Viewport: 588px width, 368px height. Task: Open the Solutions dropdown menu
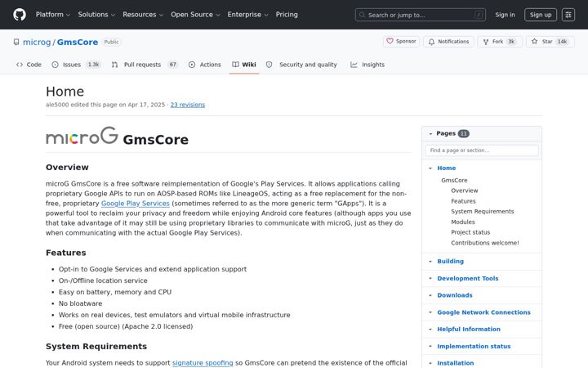click(96, 15)
